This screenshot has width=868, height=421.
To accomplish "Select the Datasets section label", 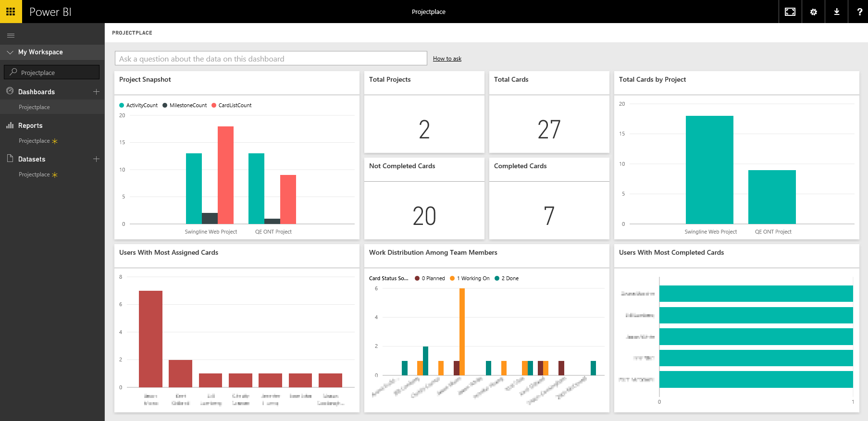I will point(32,159).
